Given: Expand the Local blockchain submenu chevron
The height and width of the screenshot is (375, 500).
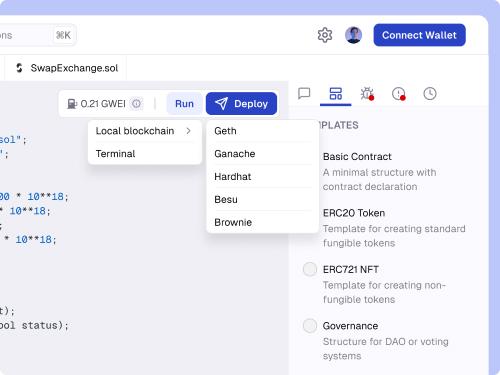Looking at the screenshot, I should pyautogui.click(x=189, y=131).
